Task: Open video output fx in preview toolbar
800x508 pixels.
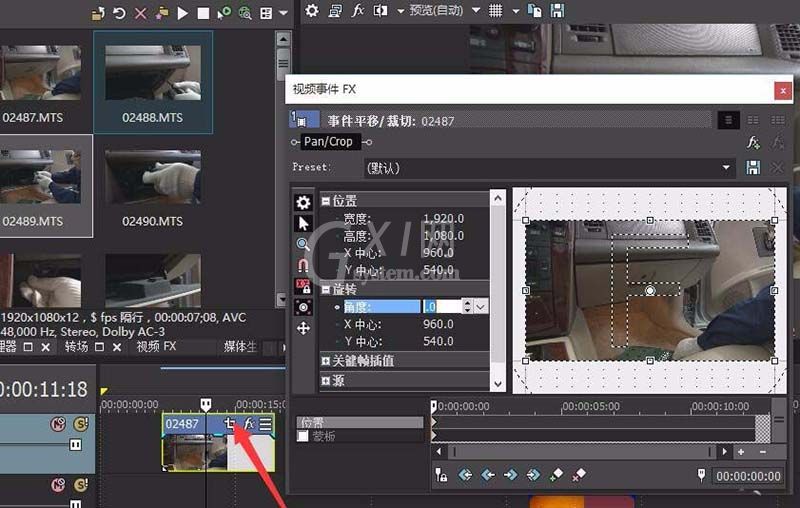Action: (358, 10)
